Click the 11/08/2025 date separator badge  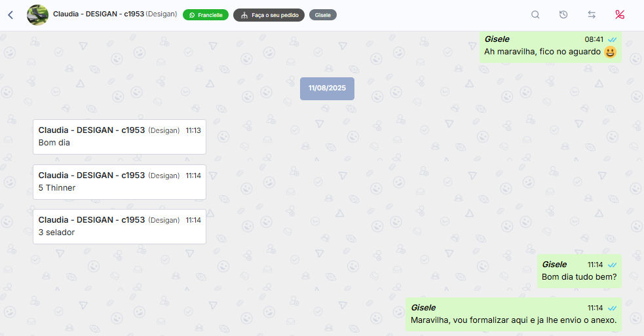[327, 88]
